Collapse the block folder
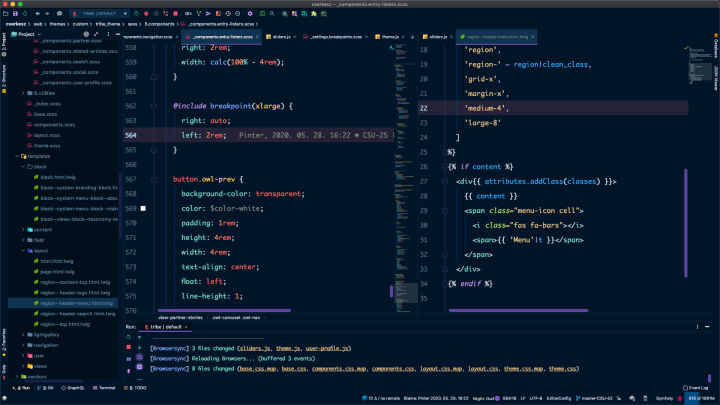Screen dimensions: 720x405 click(23, 167)
